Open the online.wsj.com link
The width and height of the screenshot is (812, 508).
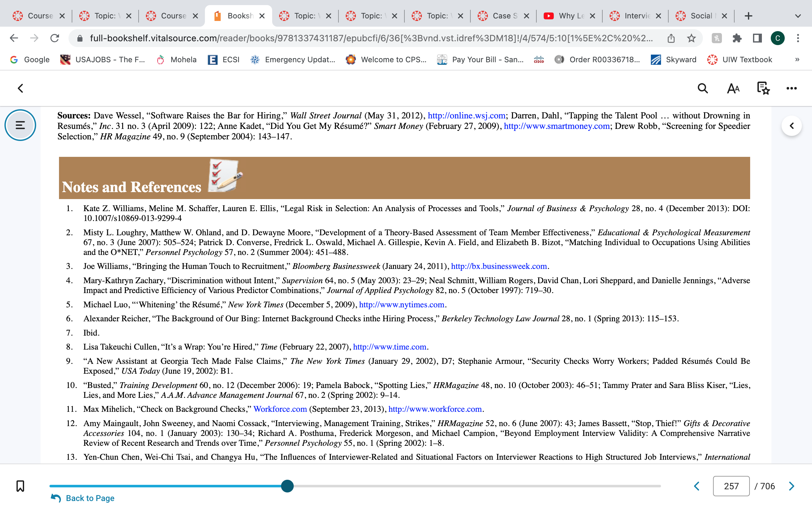[466, 116]
